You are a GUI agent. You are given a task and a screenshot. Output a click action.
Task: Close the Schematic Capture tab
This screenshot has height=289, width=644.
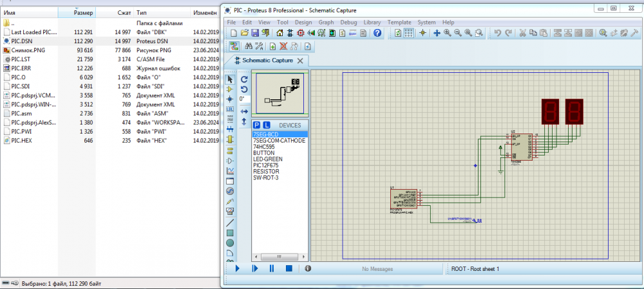[300, 61]
